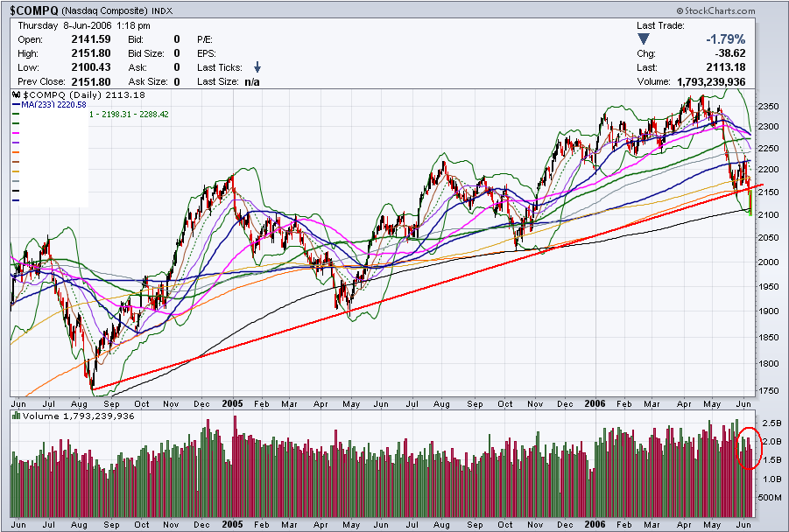Select the blue MA(233) legend line marker
Image resolution: width=789 pixels, height=532 pixels.
[x=16, y=104]
